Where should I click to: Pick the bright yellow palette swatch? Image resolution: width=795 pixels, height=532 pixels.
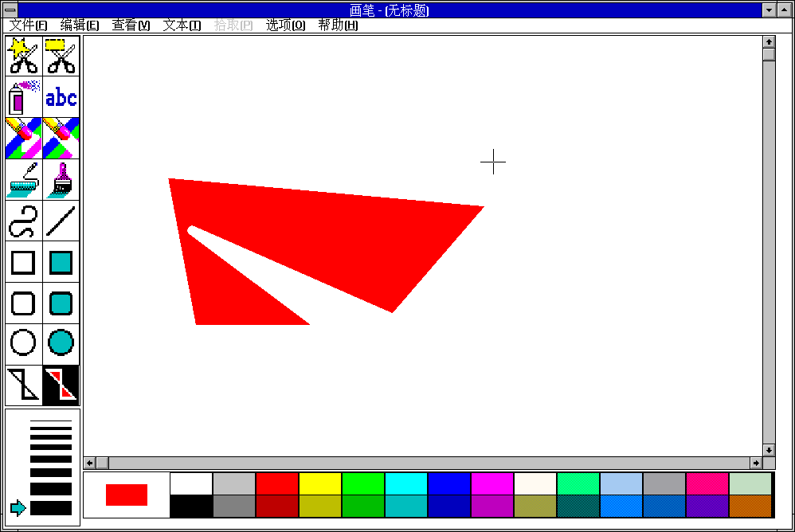pyautogui.click(x=320, y=483)
